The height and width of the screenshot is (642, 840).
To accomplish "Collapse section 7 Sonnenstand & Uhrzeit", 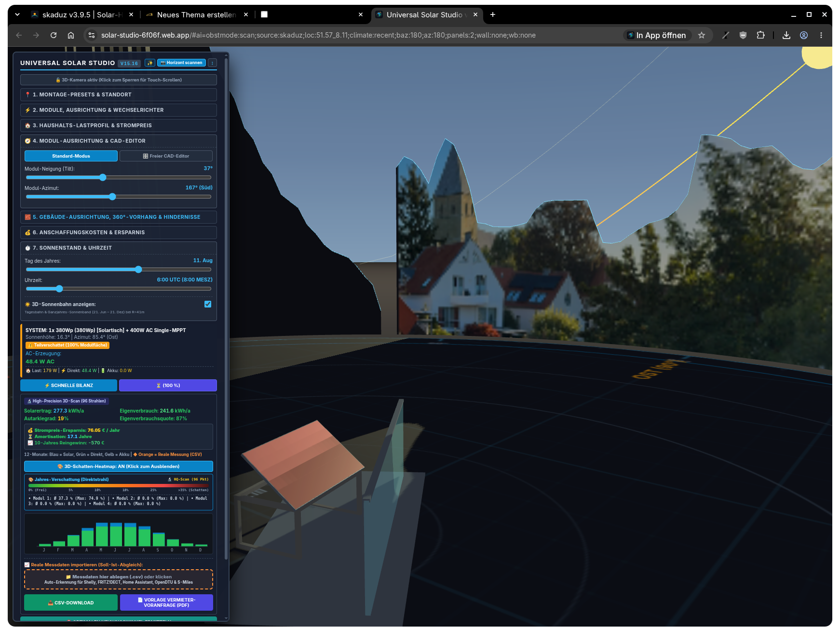I will coord(119,248).
